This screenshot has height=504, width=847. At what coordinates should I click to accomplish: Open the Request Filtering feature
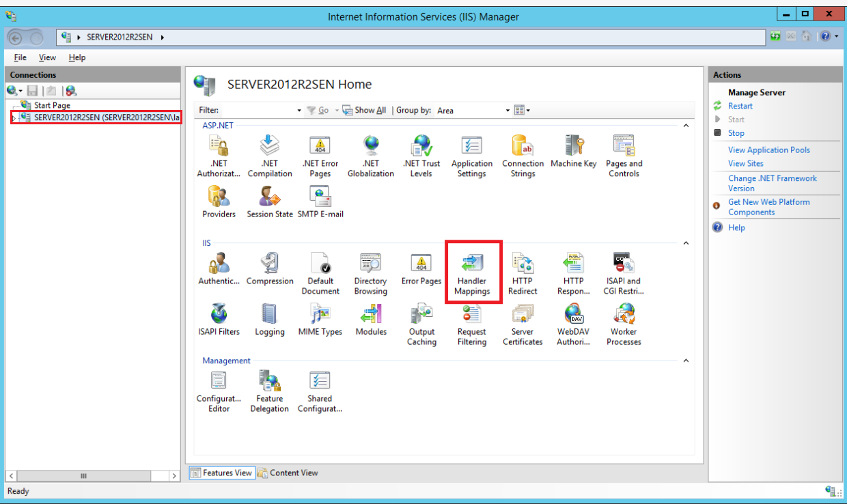click(472, 324)
